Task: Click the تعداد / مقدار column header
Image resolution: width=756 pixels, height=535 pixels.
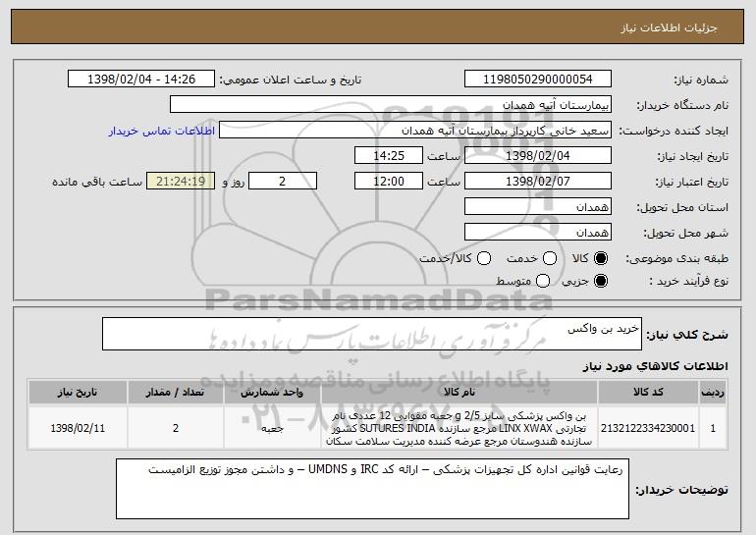Action: [176, 393]
